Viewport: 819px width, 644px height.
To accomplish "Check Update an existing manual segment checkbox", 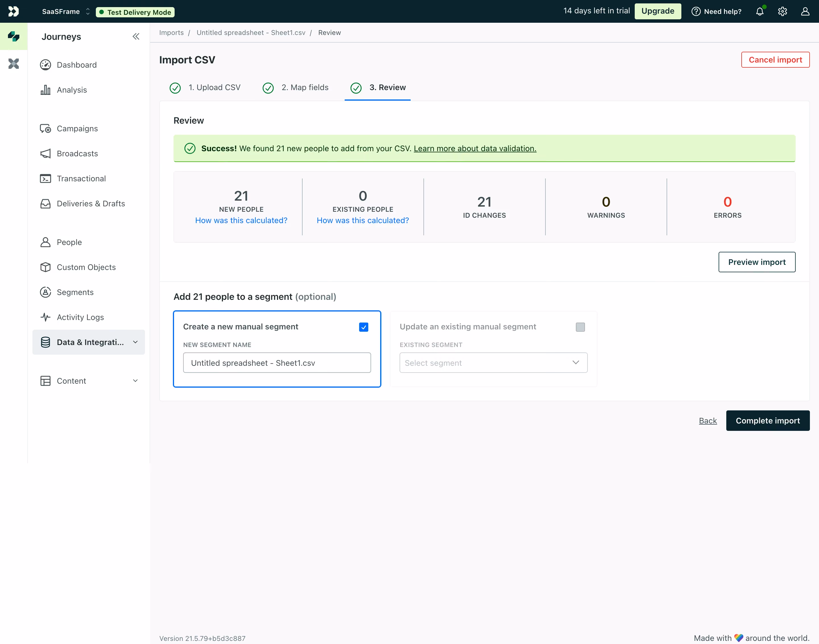I will (580, 327).
